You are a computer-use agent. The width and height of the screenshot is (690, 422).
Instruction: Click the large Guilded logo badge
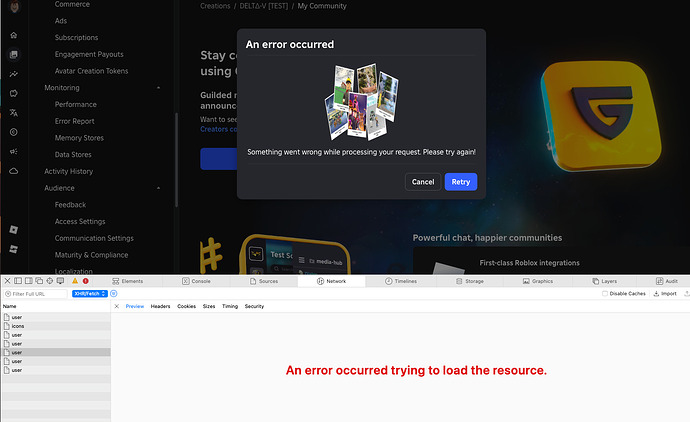tap(602, 116)
